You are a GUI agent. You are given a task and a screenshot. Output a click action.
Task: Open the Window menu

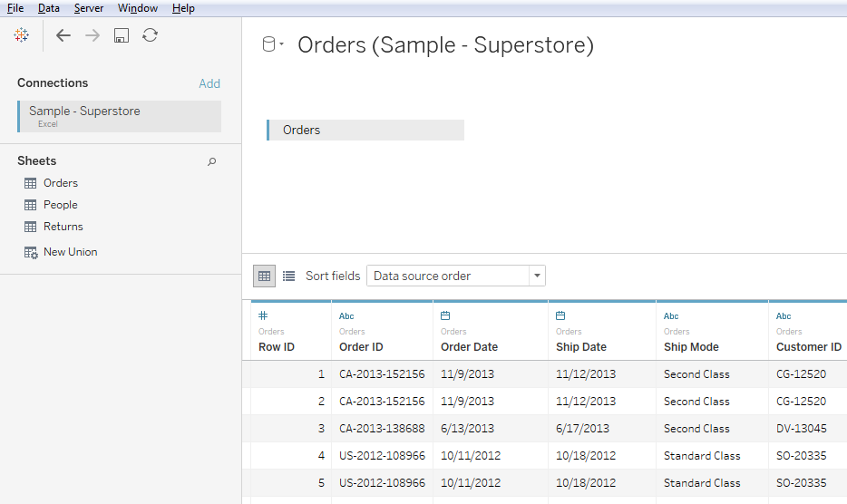[138, 8]
